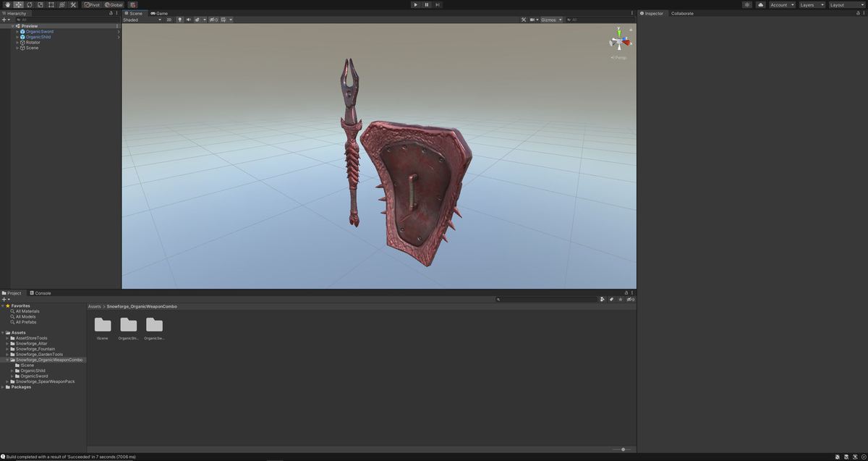
Task: Click Assets in the breadcrumb path
Action: [x=94, y=306]
